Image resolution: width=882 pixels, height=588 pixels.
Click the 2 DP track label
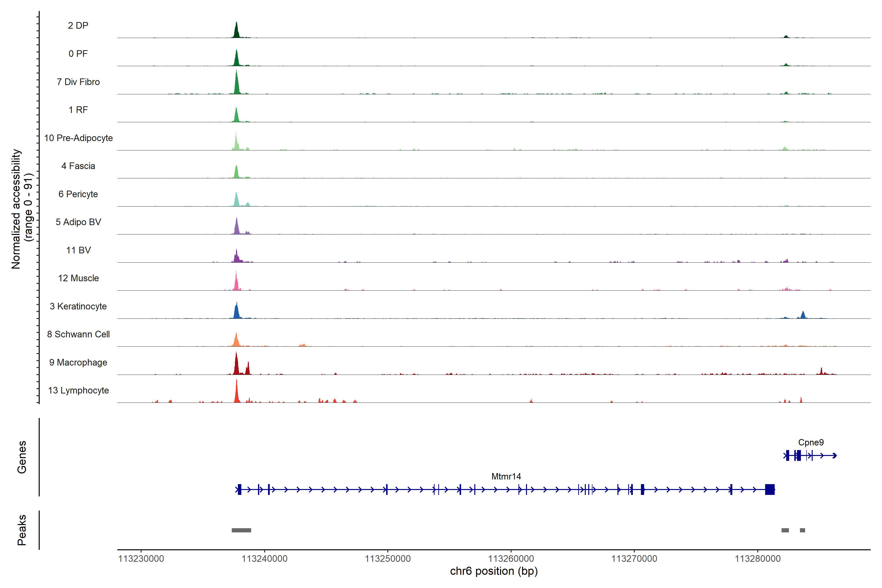point(78,25)
